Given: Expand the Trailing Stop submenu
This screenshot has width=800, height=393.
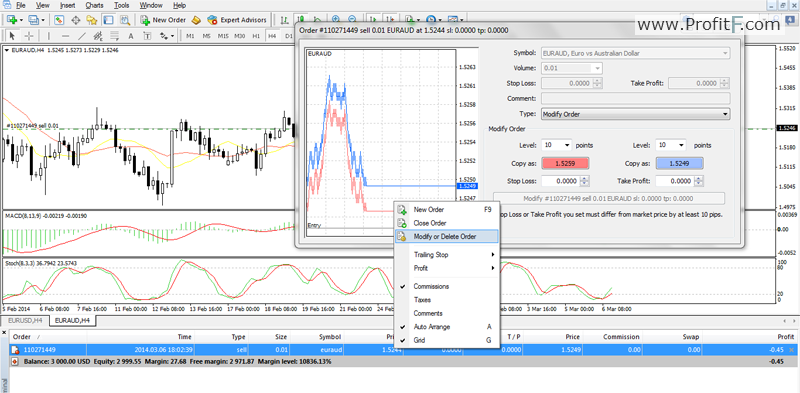Looking at the screenshot, I should (x=447, y=255).
